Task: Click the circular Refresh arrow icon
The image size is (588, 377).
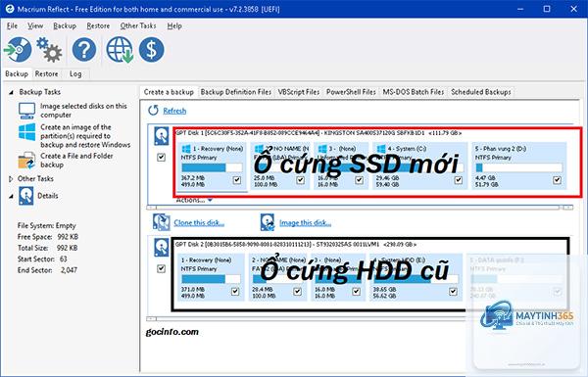Action: 153,111
